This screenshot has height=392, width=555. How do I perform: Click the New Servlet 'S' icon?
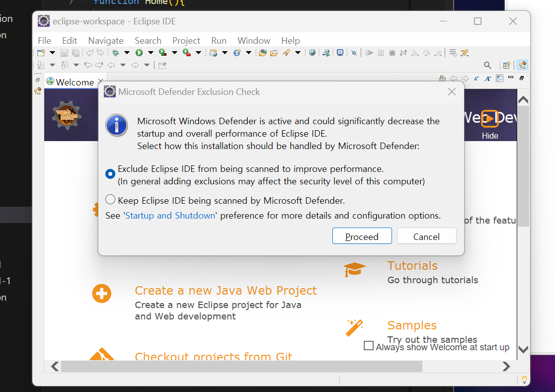(237, 53)
